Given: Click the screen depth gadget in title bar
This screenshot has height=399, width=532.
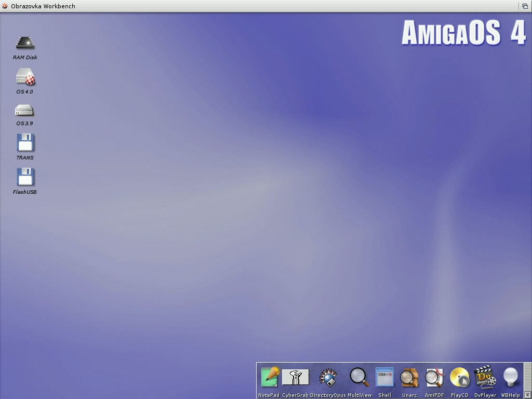Looking at the screenshot, I should [x=525, y=6].
